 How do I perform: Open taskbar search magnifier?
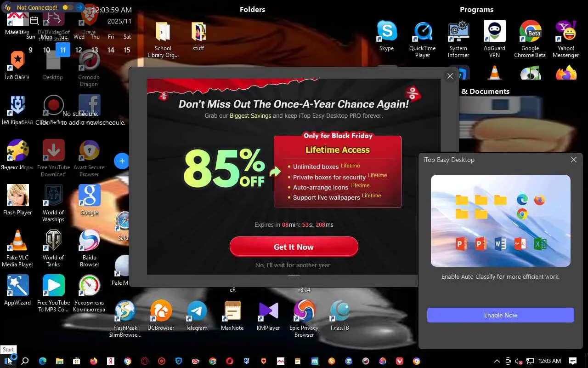[25, 361]
